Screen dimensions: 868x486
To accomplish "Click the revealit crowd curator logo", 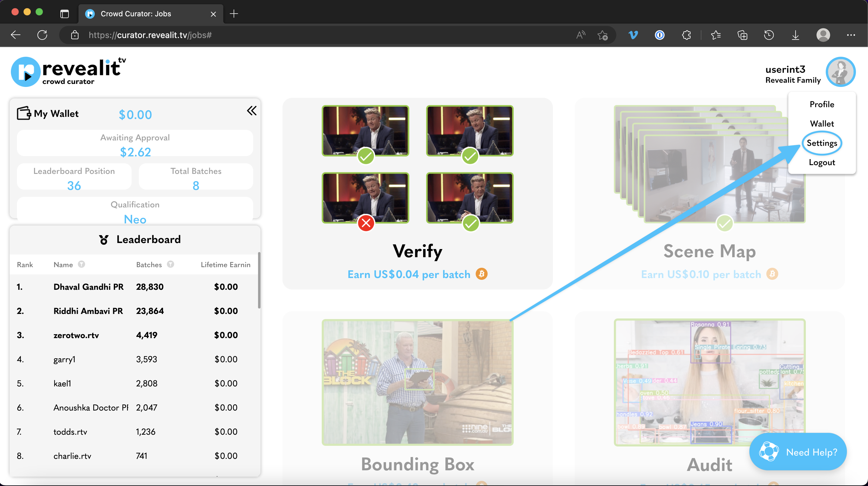I will [69, 72].
